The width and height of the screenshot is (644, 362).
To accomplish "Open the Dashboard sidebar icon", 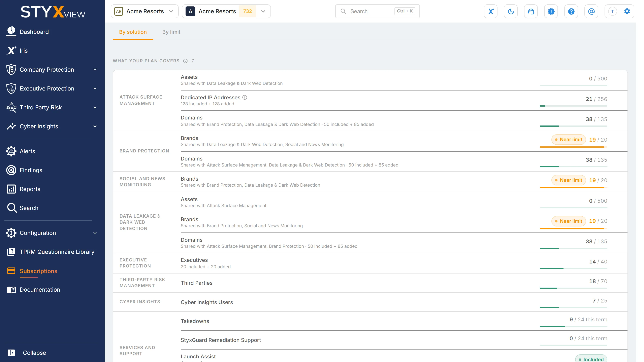I will pos(11,32).
